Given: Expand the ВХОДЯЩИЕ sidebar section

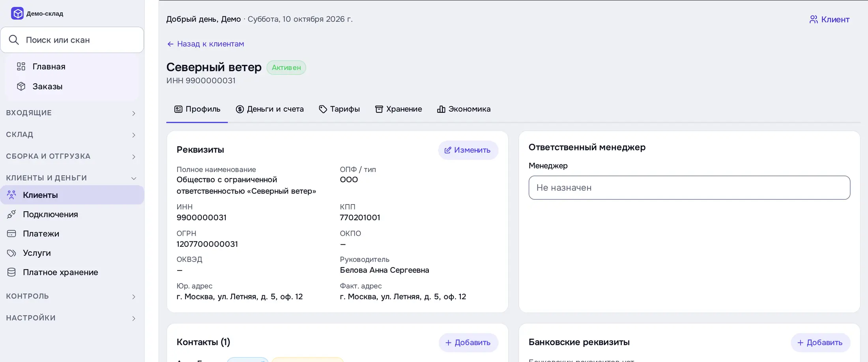Looking at the screenshot, I should pyautogui.click(x=72, y=113).
